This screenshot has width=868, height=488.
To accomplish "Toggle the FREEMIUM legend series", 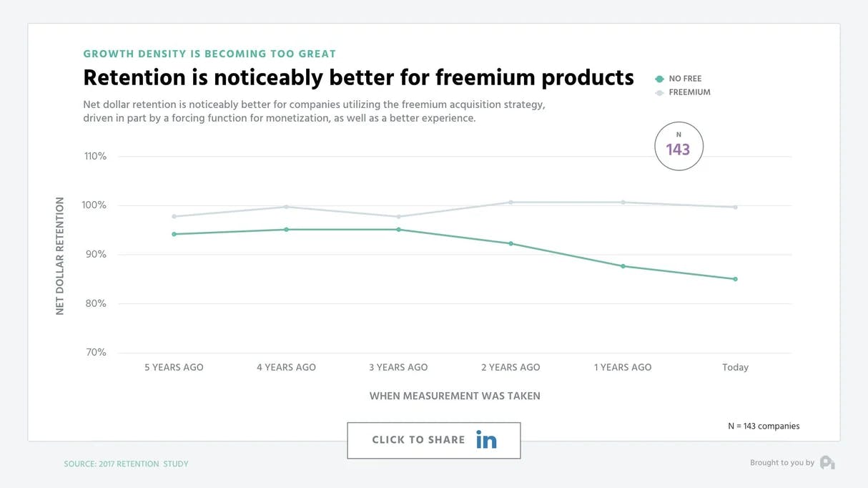I will click(x=689, y=92).
